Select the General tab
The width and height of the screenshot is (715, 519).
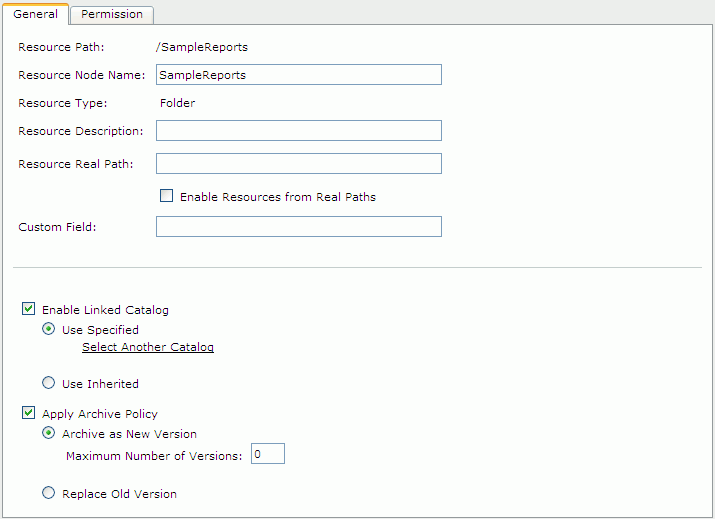coord(36,14)
